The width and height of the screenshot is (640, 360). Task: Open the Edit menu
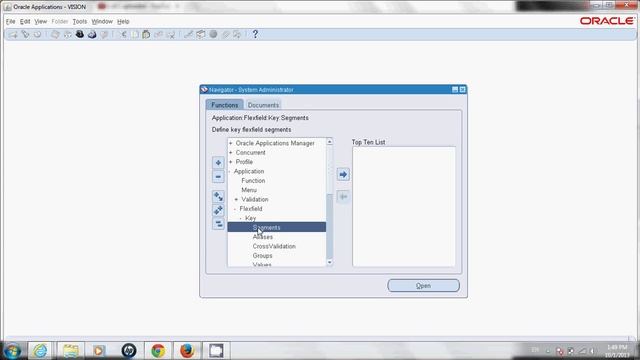(25, 21)
